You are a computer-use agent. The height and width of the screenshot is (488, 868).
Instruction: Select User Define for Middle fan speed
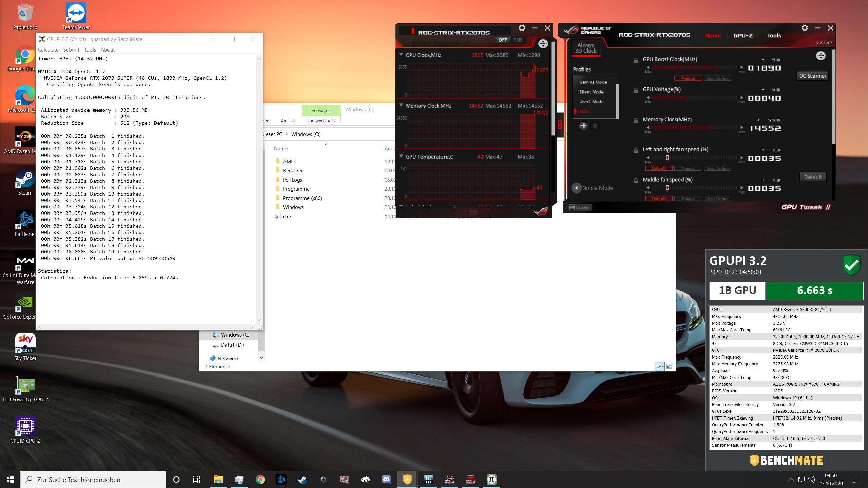point(717,199)
